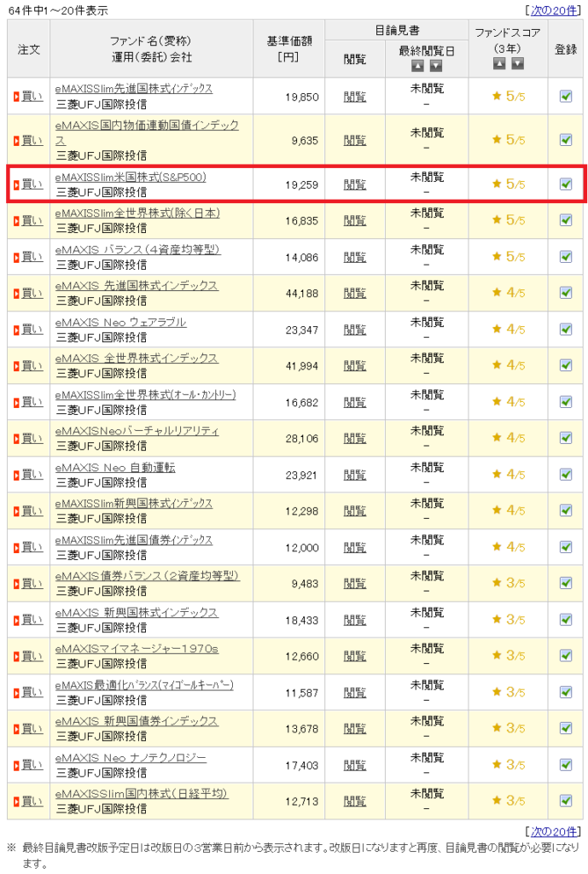Open eMAXIS Slim 全世界株式(オール・カントリー) link
588x874 pixels.
point(145,394)
